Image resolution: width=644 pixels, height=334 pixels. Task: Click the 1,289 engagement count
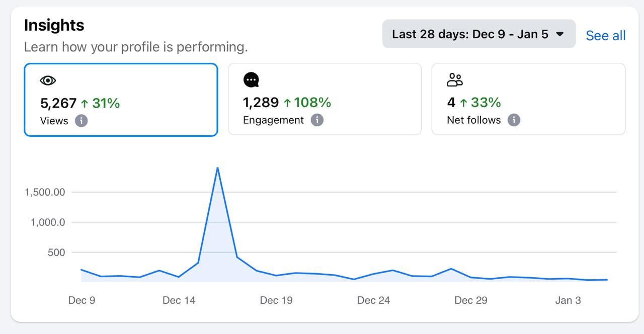pyautogui.click(x=261, y=103)
